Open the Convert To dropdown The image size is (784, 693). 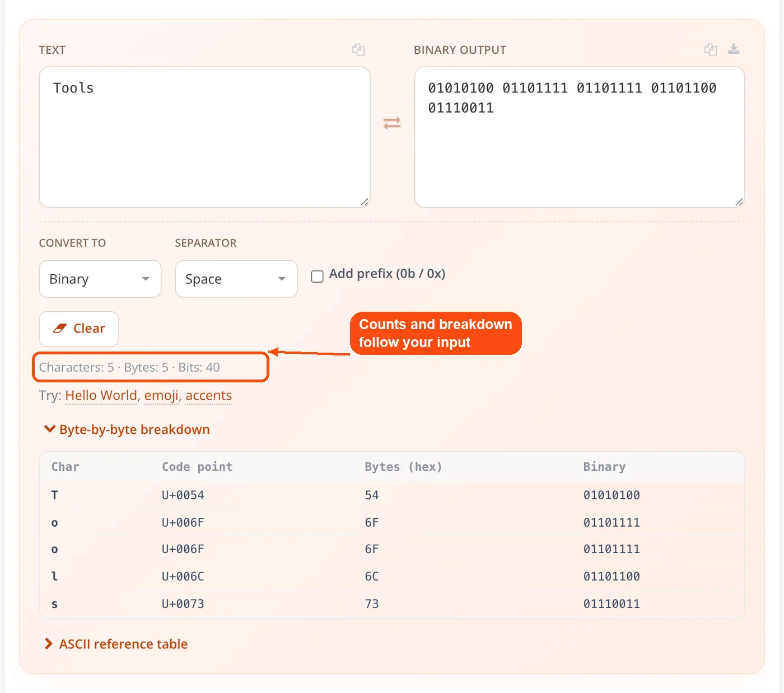click(100, 279)
